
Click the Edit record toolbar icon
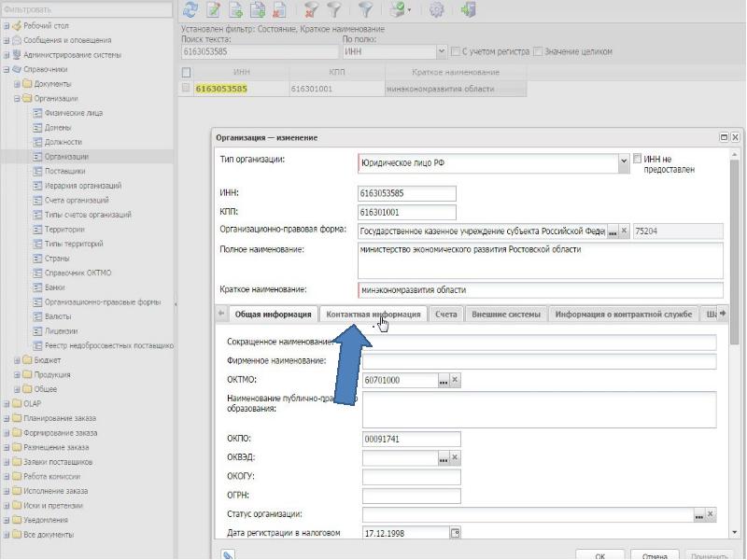click(213, 9)
